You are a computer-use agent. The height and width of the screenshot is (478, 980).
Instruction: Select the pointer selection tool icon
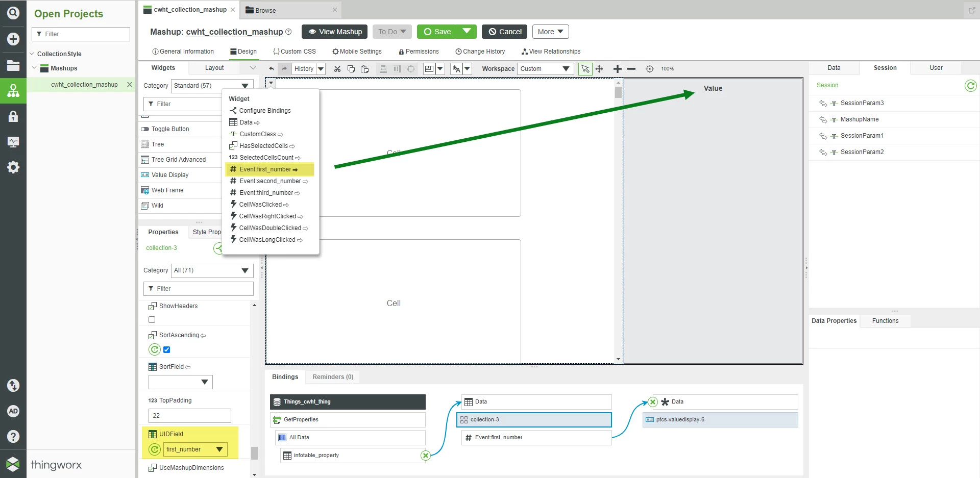[x=585, y=69]
